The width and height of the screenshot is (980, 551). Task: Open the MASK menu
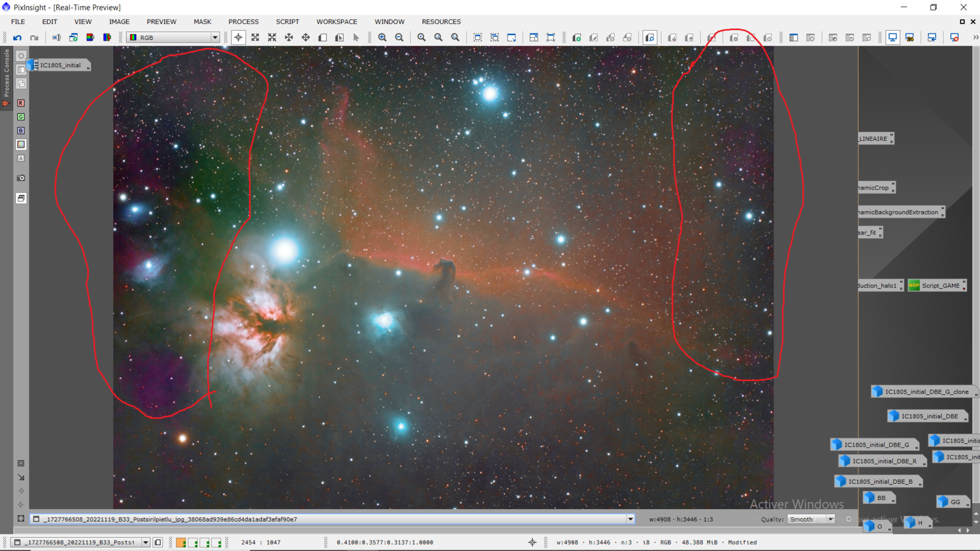tap(203, 22)
